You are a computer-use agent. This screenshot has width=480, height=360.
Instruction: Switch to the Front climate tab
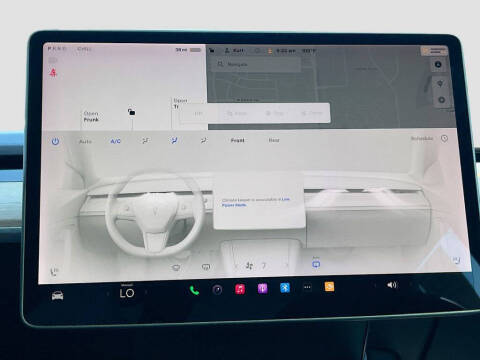pos(238,140)
